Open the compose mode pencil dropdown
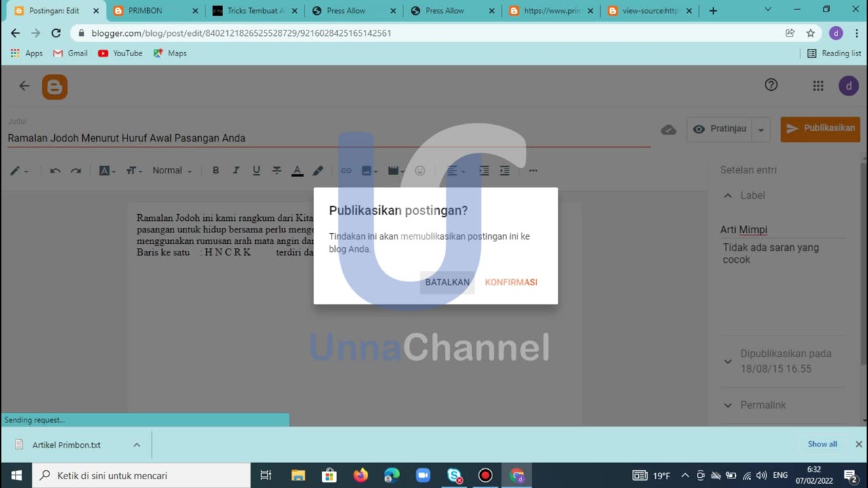 click(19, 171)
